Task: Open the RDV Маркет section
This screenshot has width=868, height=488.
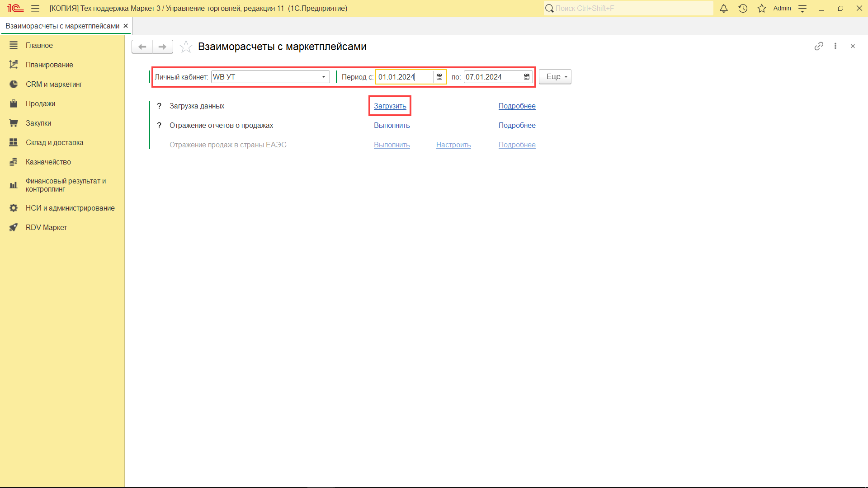Action: pyautogui.click(x=46, y=228)
